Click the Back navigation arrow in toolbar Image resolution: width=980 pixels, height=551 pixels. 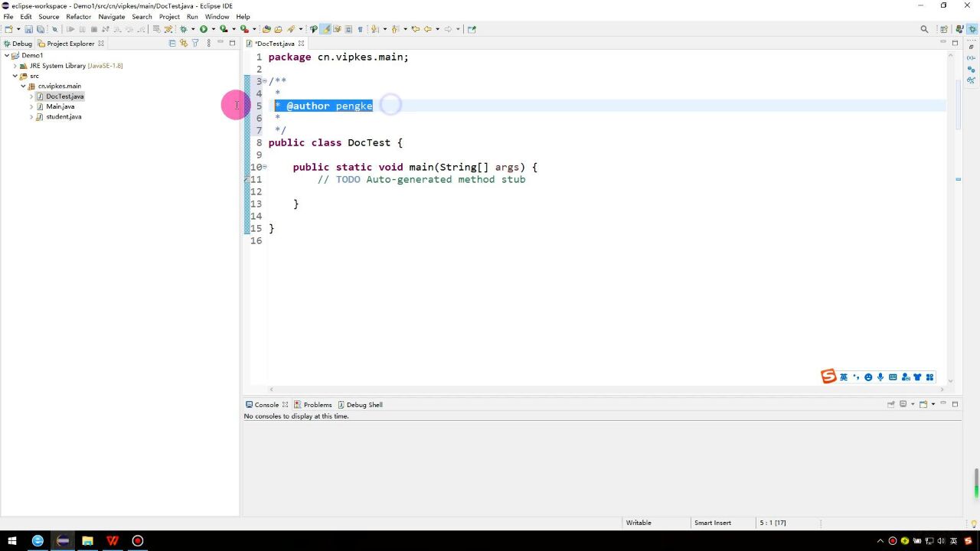click(x=428, y=29)
